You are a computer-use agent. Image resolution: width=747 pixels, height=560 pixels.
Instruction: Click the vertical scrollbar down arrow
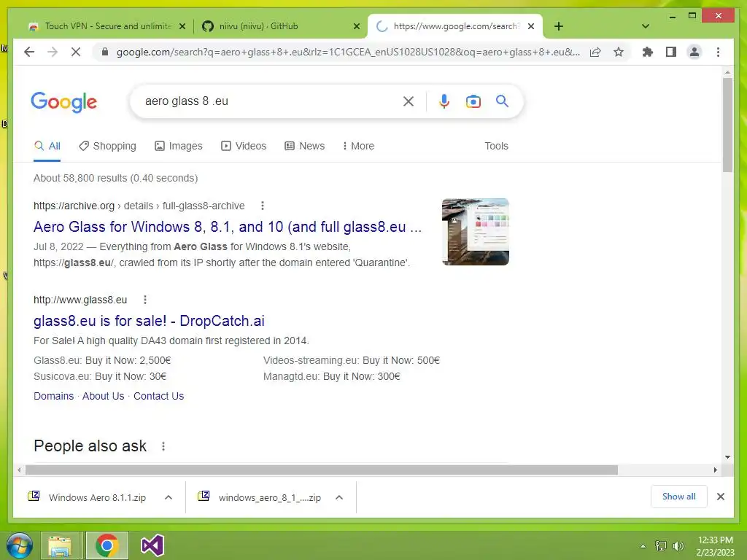pos(727,457)
